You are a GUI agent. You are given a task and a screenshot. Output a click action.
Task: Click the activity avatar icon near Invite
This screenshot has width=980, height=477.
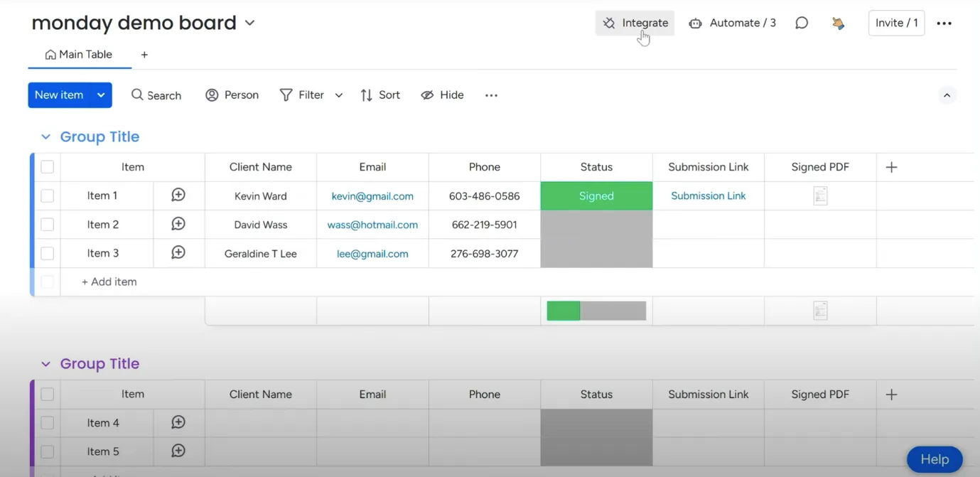(x=839, y=23)
